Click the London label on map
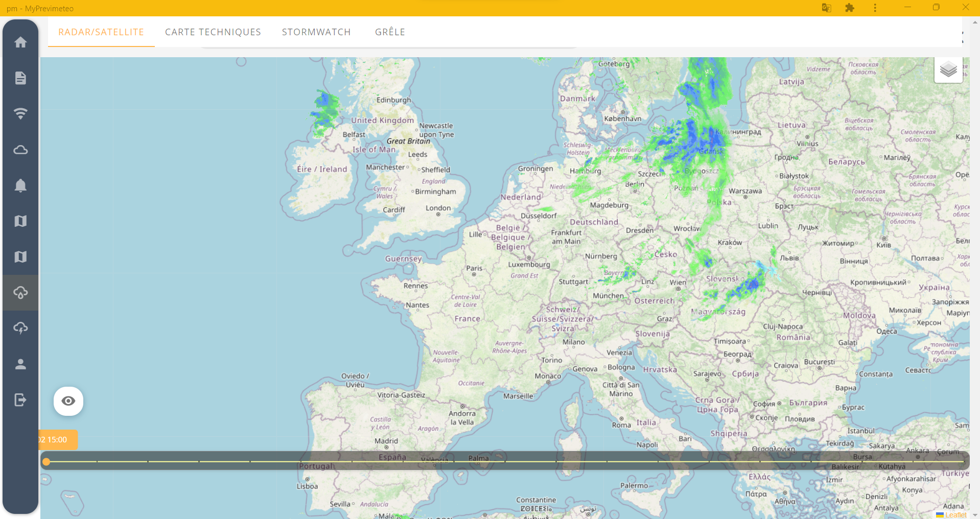Image resolution: width=980 pixels, height=519 pixels. 438,208
